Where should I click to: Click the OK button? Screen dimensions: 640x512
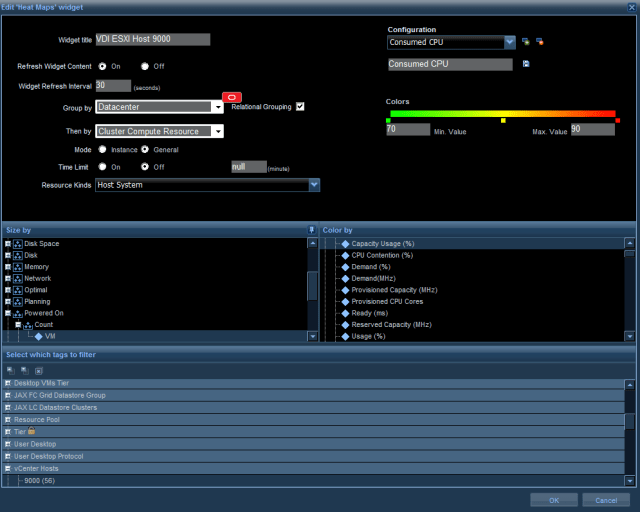pos(554,499)
